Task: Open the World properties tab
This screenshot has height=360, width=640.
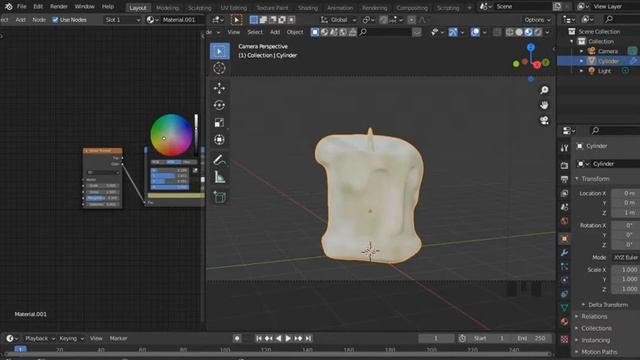Action: coord(564,221)
